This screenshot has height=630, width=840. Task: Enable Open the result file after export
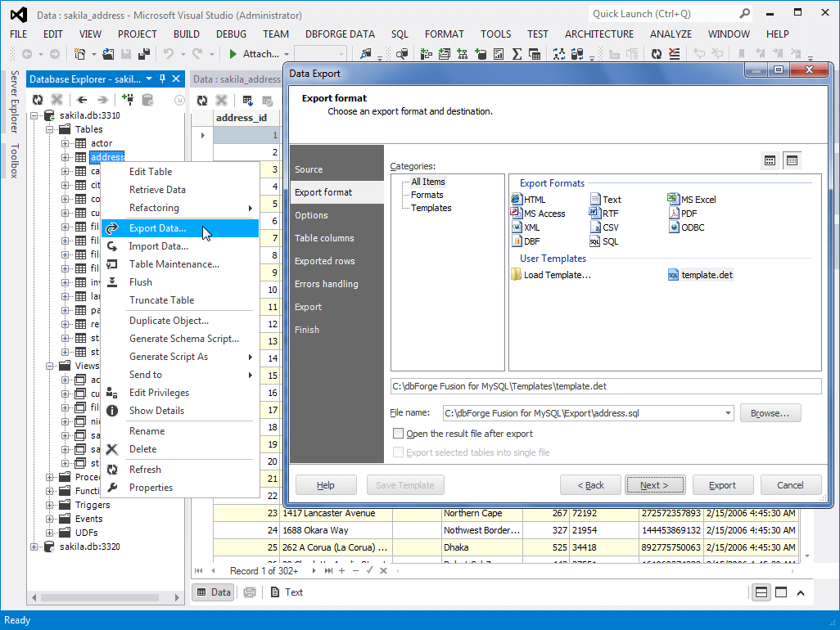pyautogui.click(x=398, y=433)
